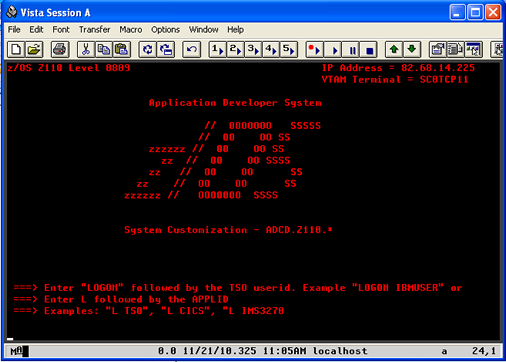Click the "MA" indicator in the status bar
The height and width of the screenshot is (362, 506).
(17, 351)
